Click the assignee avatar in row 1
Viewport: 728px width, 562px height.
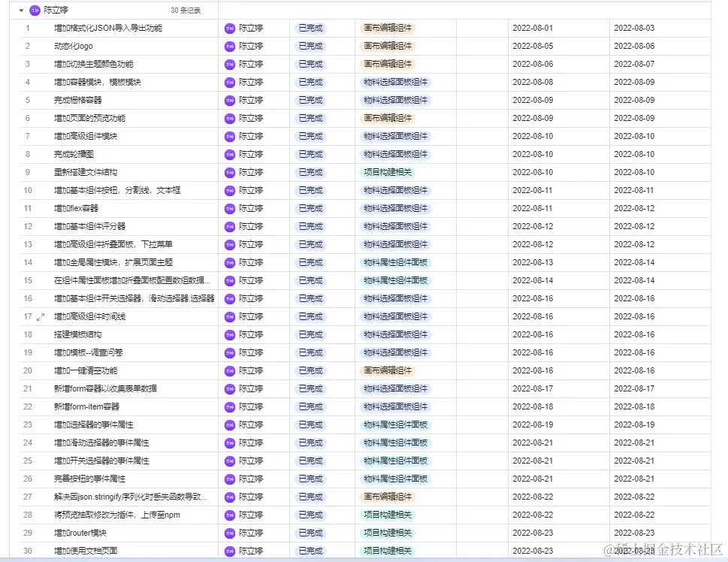coord(230,29)
